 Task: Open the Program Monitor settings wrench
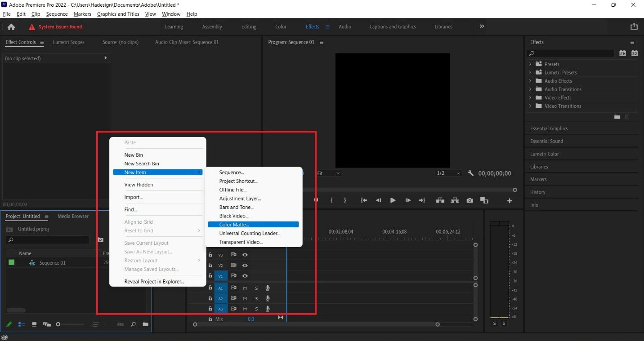coord(470,173)
